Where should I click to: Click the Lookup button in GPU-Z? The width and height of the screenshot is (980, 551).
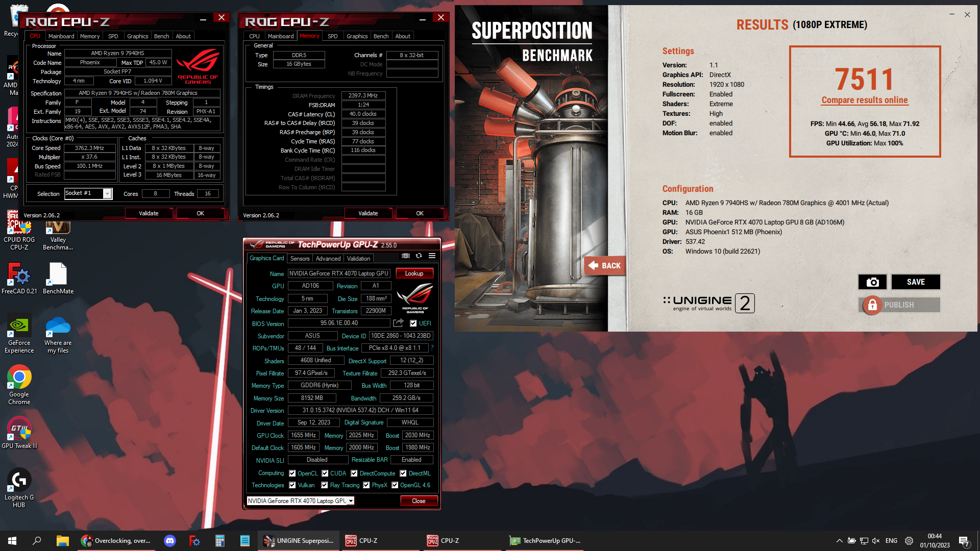click(414, 273)
